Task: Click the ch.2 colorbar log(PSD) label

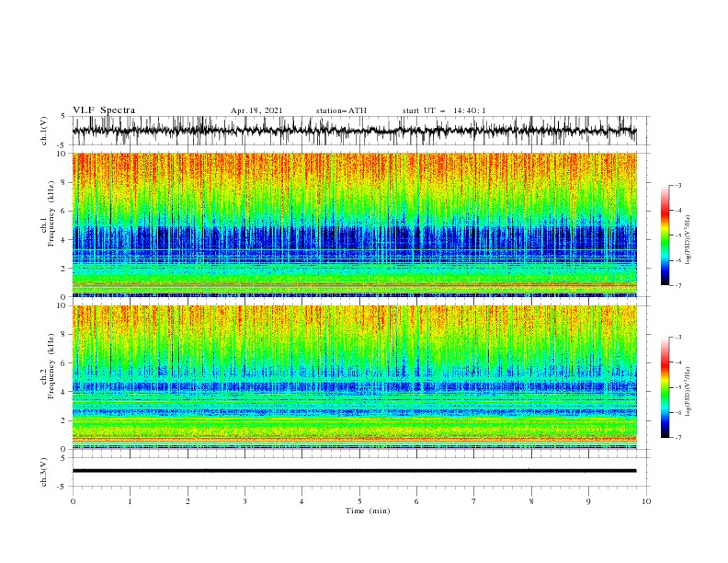Action: (x=688, y=392)
